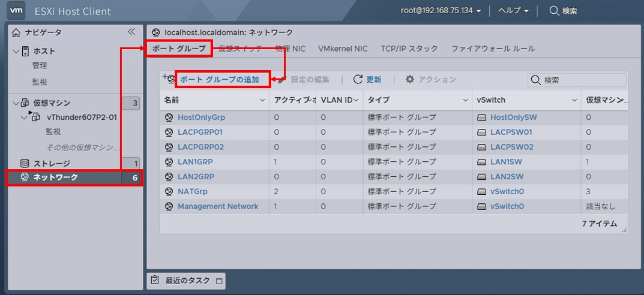
Task: Switch to the 物理 NIC tab
Action: (290, 49)
